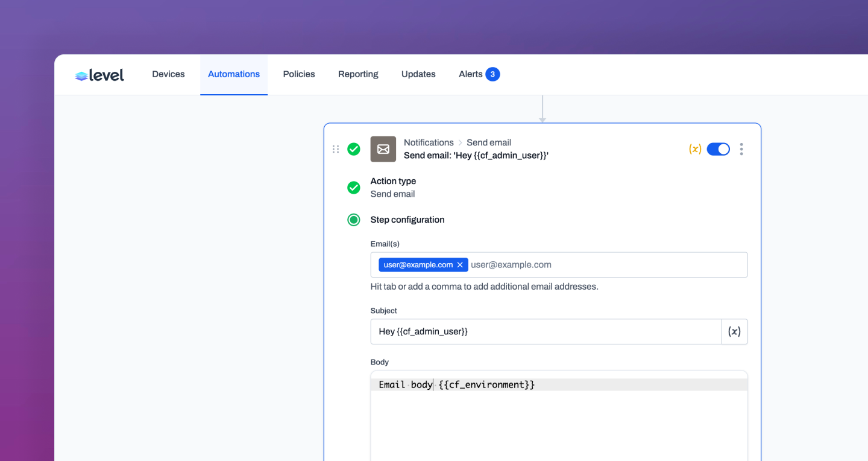Click in the Body editor text line
The width and height of the screenshot is (868, 461).
[x=559, y=385]
